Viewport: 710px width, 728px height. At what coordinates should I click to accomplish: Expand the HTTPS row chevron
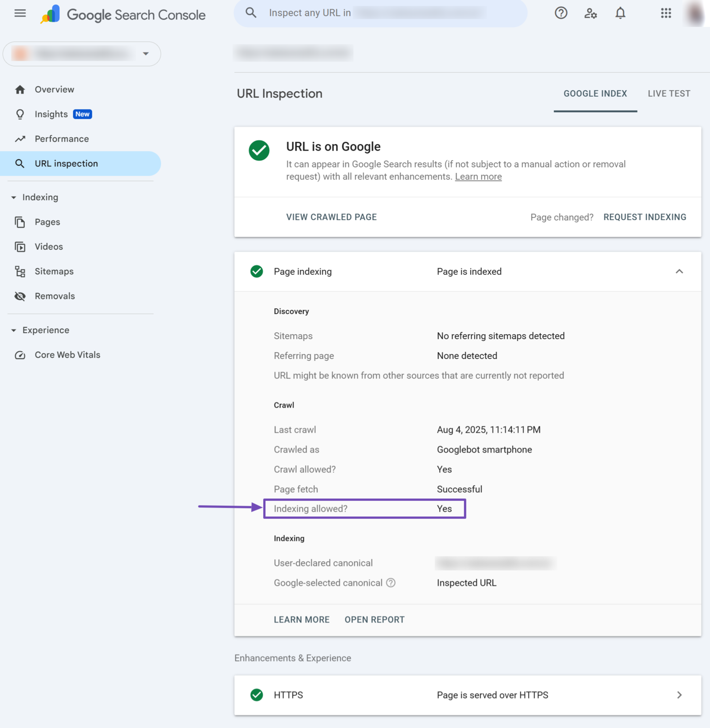(679, 695)
